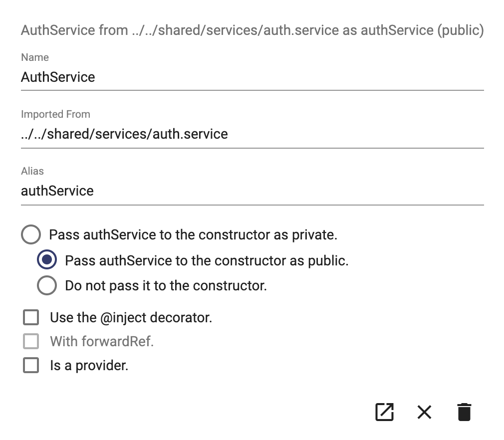Focus the Name field containing AuthService
The image size is (504, 440).
[252, 77]
